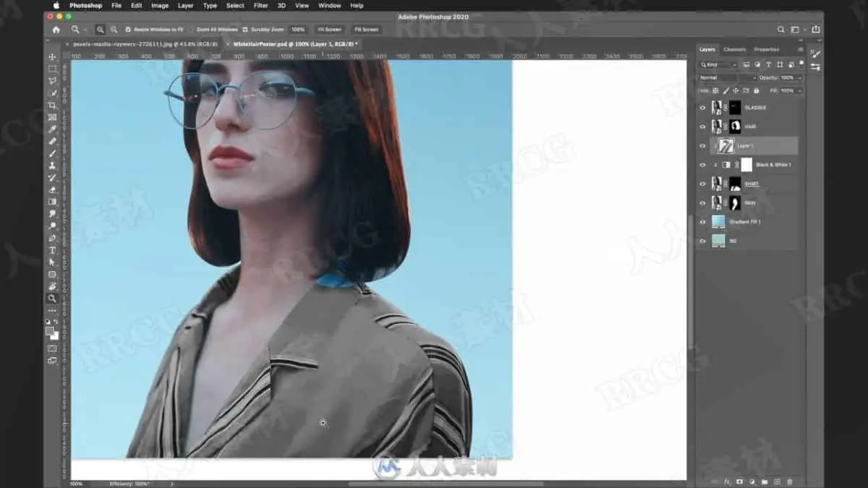The width and height of the screenshot is (868, 488).
Task: Click the Delete layer trash icon
Action: tap(789, 481)
